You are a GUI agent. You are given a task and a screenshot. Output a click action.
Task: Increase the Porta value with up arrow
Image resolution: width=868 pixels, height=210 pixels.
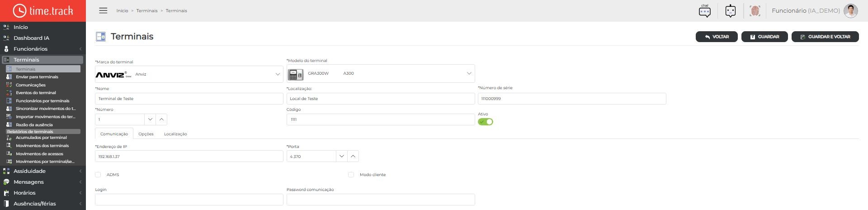353,156
